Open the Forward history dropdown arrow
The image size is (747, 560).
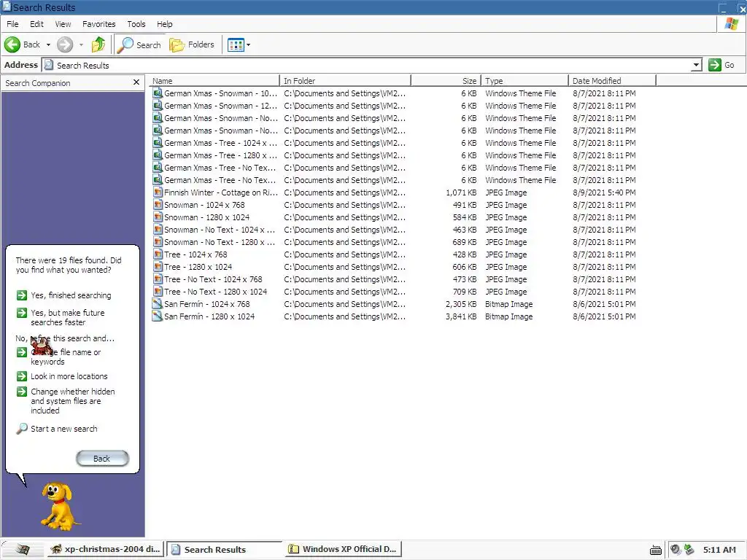[81, 44]
